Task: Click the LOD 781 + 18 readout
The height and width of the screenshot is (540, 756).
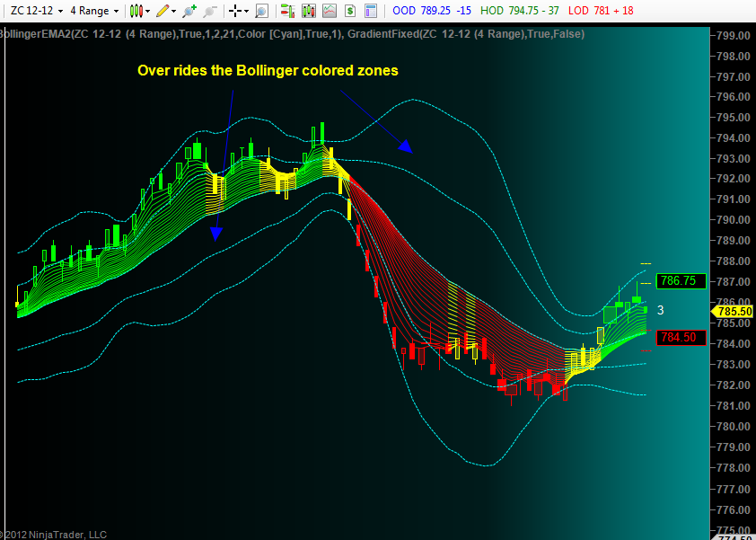Action: 601,10
